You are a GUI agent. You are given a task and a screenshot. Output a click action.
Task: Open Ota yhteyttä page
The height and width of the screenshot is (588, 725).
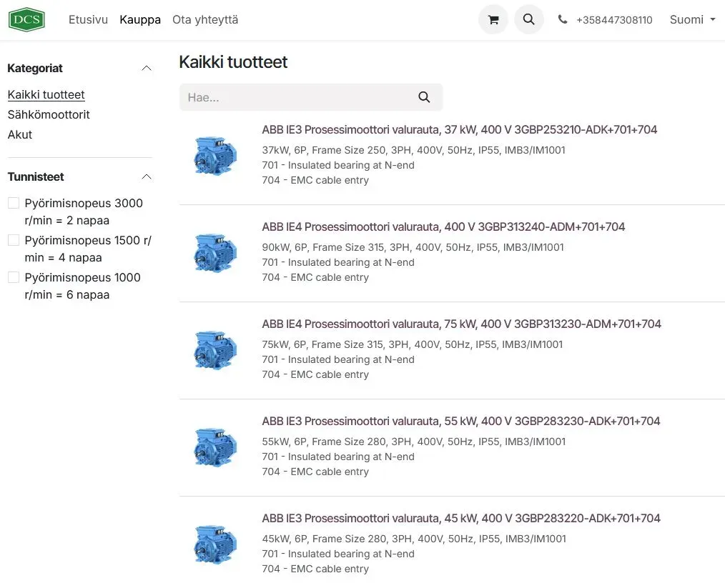point(205,20)
